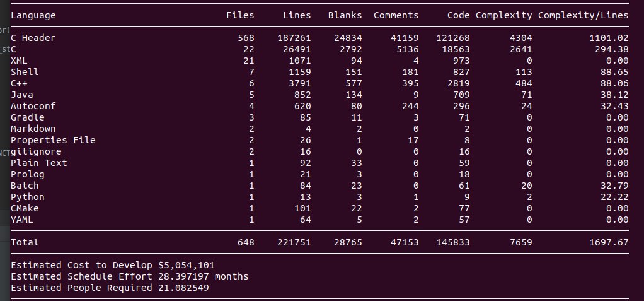644x301 pixels.
Task: Click the "Code" column header
Action: 458,15
